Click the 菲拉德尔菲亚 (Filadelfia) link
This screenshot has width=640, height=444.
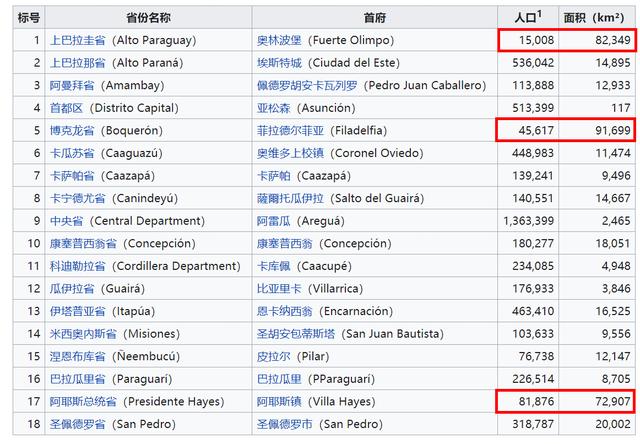[x=287, y=131]
